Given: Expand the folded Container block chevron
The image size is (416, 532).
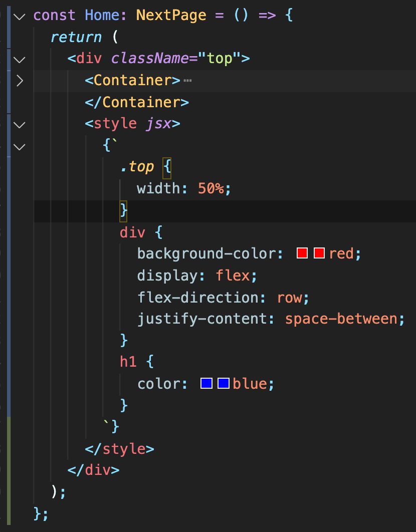Looking at the screenshot, I should pos(20,81).
